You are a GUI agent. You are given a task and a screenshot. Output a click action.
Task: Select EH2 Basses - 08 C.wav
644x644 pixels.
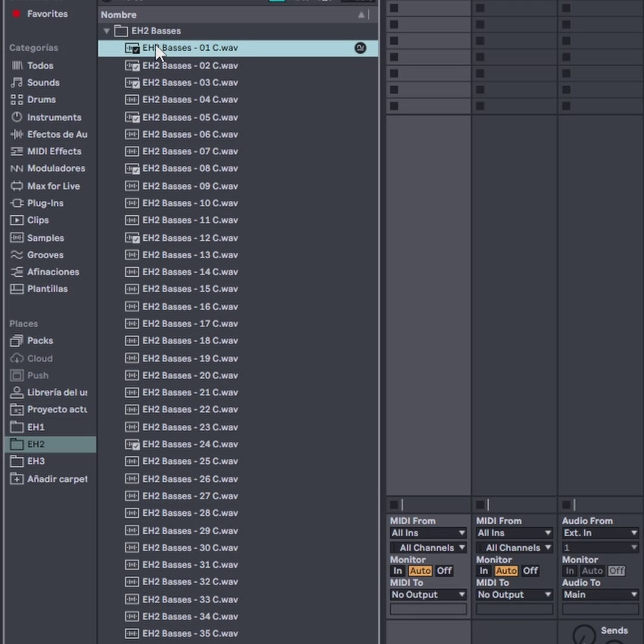tap(238, 168)
